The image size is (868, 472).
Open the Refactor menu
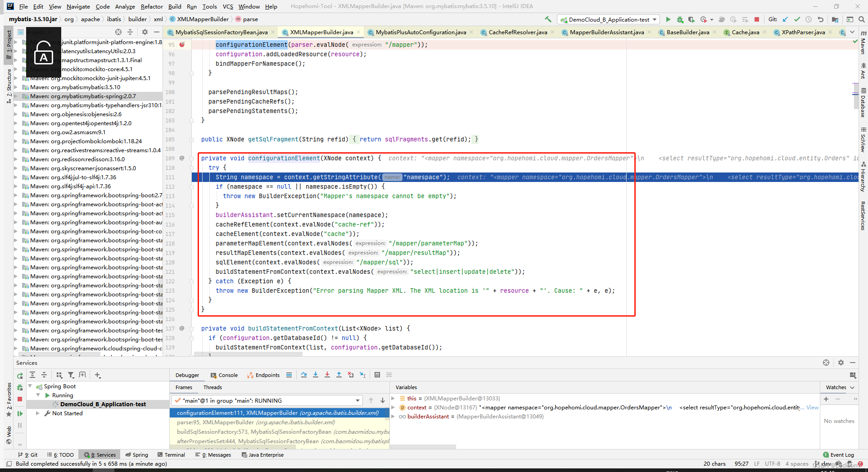click(x=152, y=6)
